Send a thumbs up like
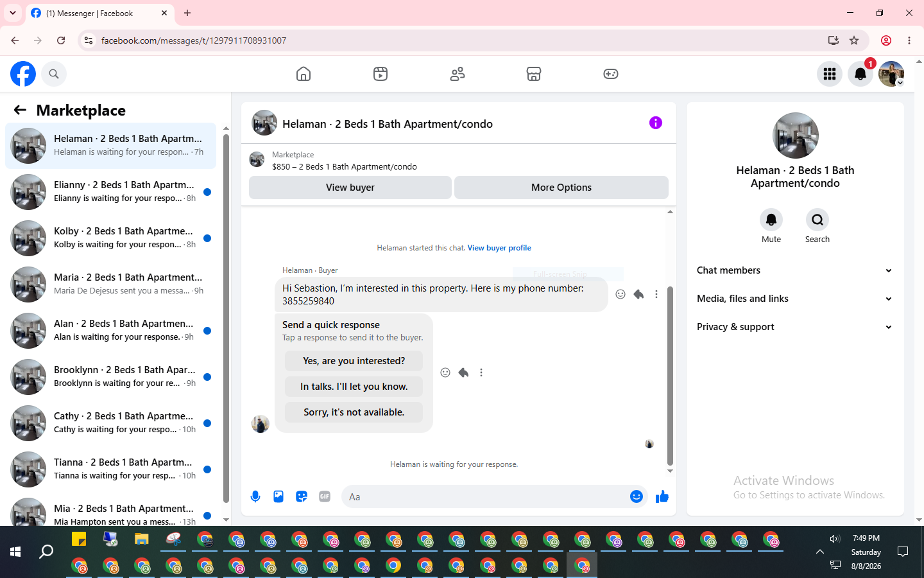924x578 pixels. tap(662, 496)
